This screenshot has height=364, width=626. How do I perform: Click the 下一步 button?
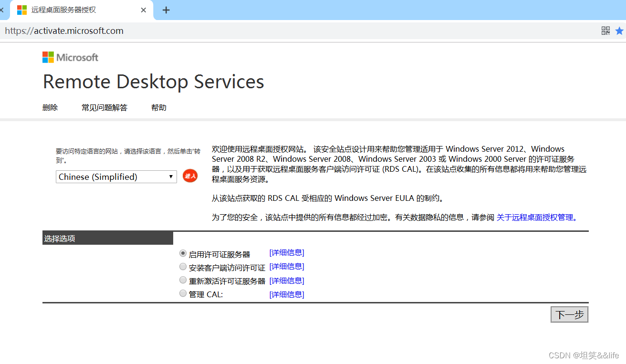click(570, 315)
